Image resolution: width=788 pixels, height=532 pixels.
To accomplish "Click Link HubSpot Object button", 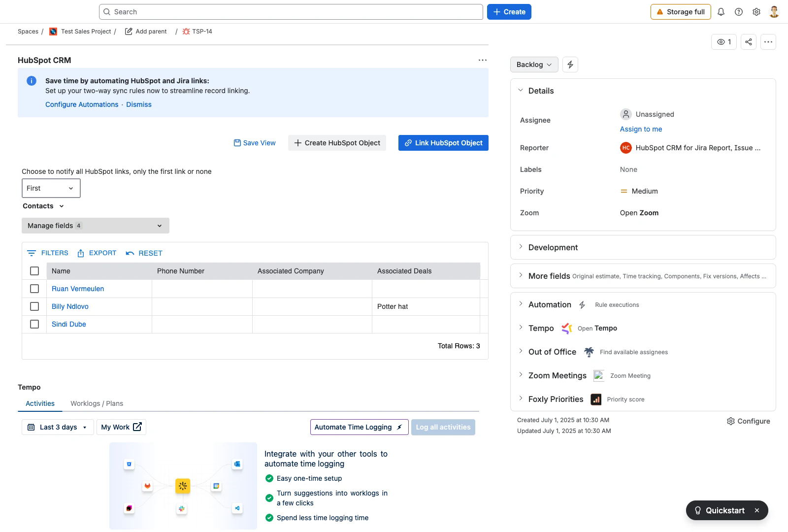I will [x=443, y=143].
